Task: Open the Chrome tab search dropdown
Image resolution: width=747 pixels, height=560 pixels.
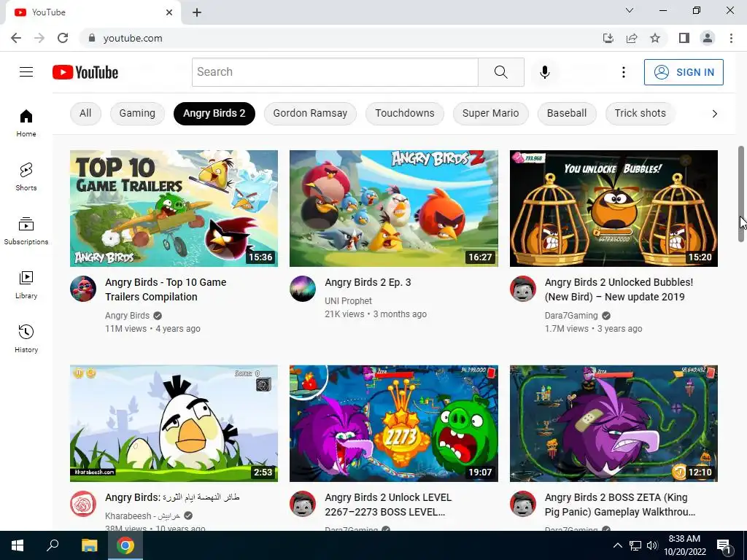Action: click(x=630, y=10)
